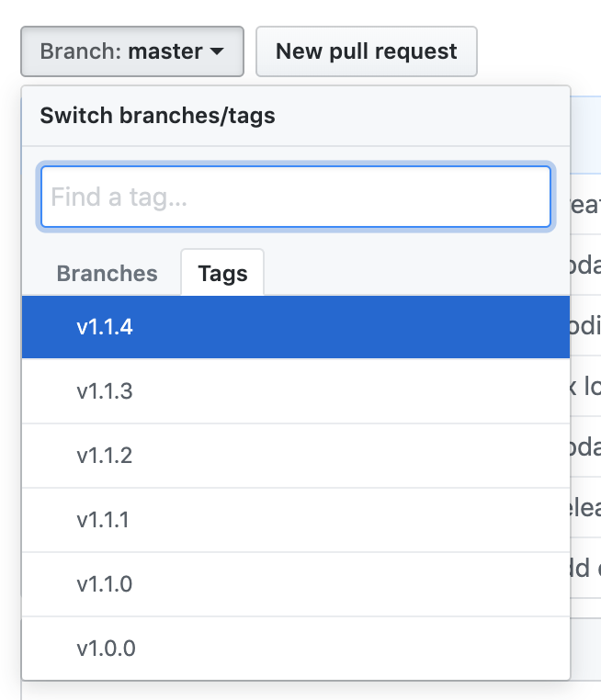Click the New pull request button
The width and height of the screenshot is (601, 700).
[x=366, y=51]
